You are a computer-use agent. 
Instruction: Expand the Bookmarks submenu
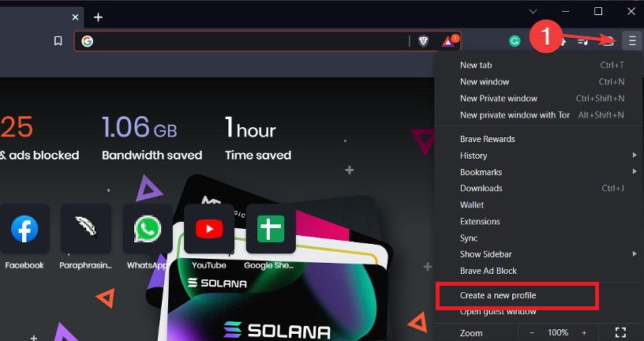click(x=538, y=172)
